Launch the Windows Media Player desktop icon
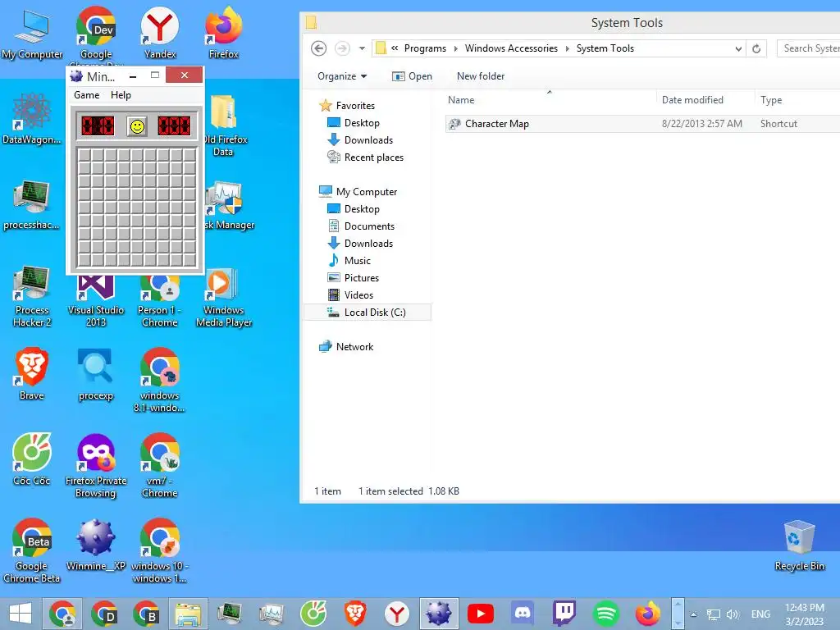 click(223, 298)
